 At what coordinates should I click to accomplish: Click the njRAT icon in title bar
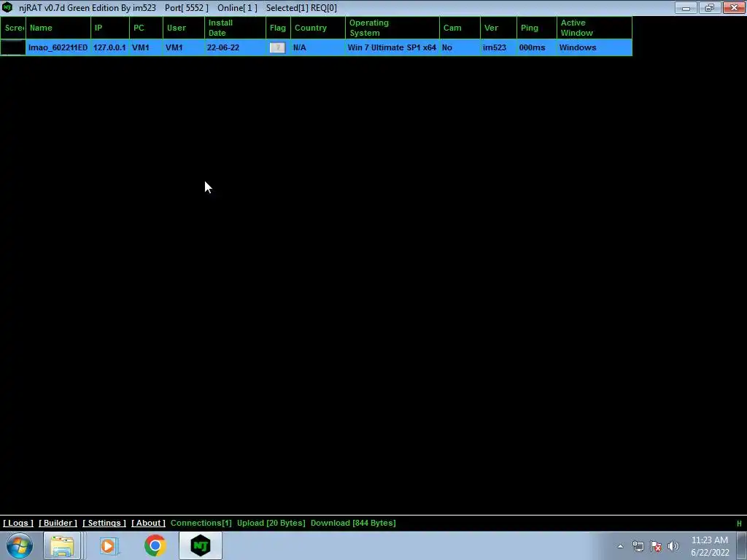(7, 7)
